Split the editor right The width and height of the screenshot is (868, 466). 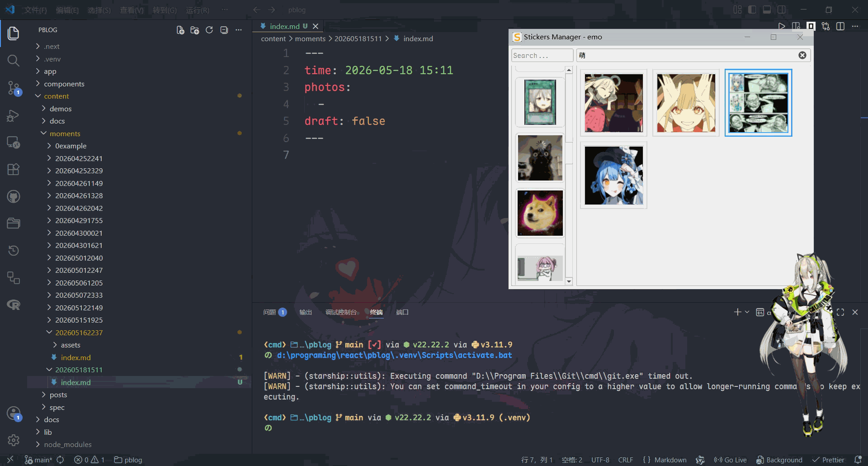(x=840, y=26)
